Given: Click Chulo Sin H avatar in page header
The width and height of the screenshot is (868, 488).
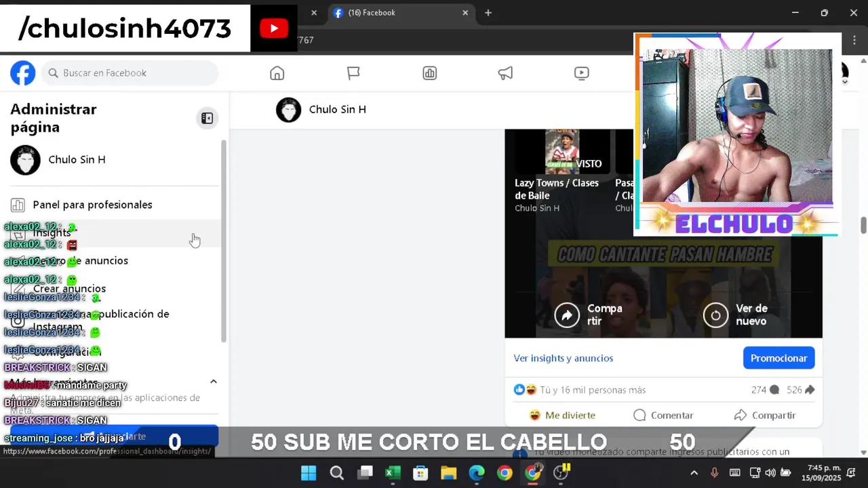Looking at the screenshot, I should click(288, 110).
